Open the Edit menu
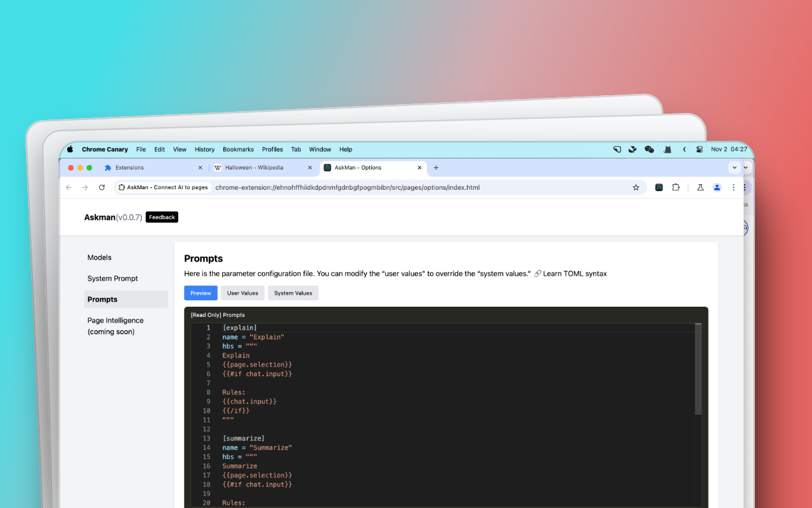Viewport: 812px width, 508px height. [x=159, y=149]
